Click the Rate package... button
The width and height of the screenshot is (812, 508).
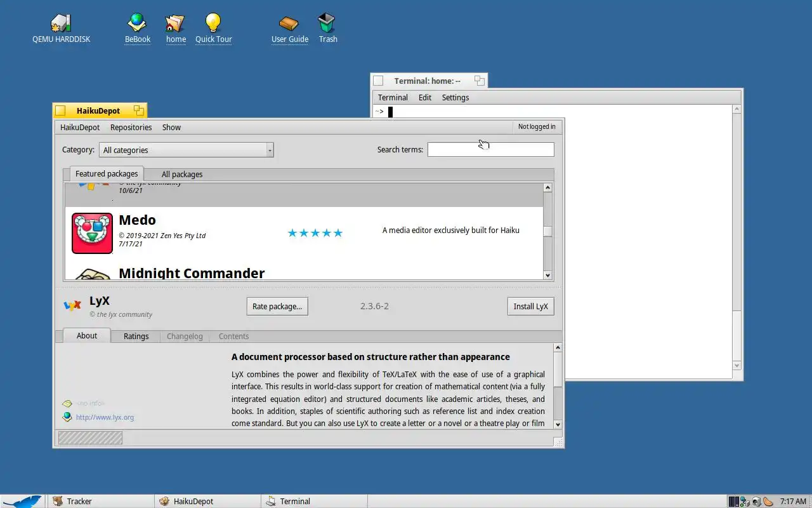click(x=277, y=306)
